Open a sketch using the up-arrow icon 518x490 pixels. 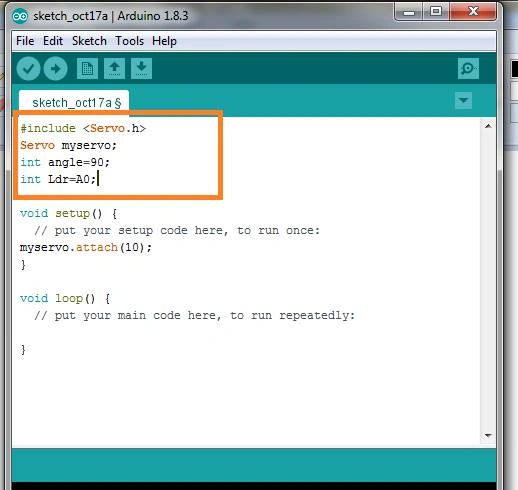(114, 69)
